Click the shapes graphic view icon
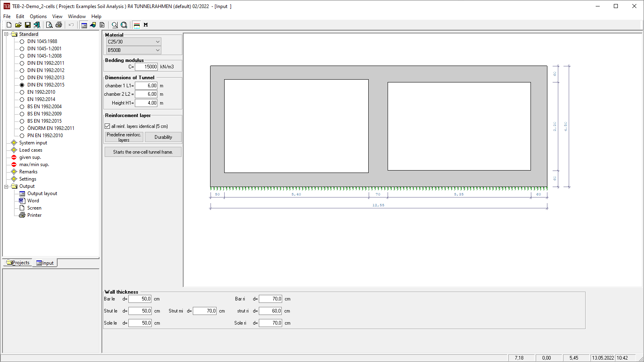 click(x=93, y=25)
